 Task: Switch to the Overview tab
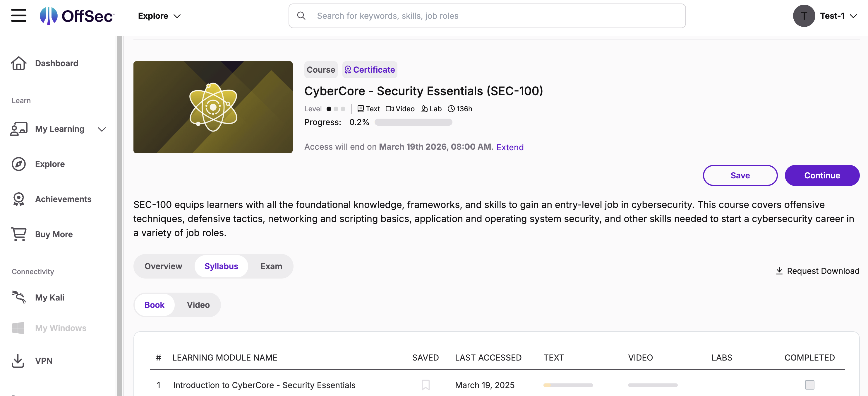pyautogui.click(x=163, y=266)
